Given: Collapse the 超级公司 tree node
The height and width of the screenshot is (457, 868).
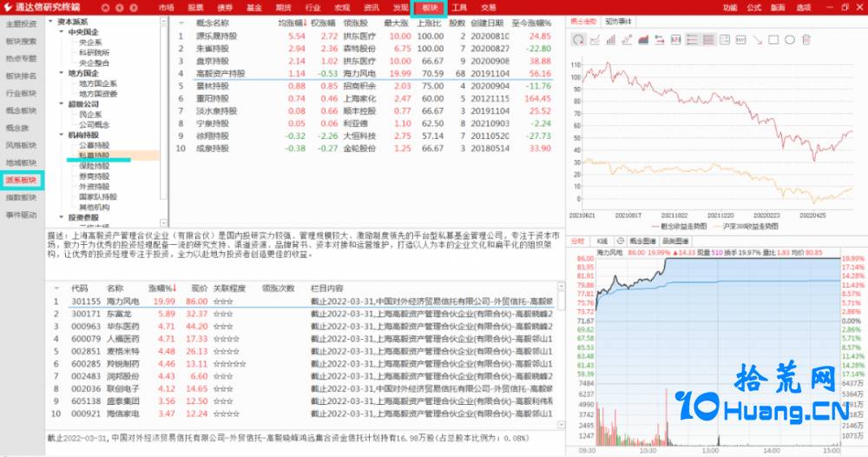Looking at the screenshot, I should (x=62, y=104).
